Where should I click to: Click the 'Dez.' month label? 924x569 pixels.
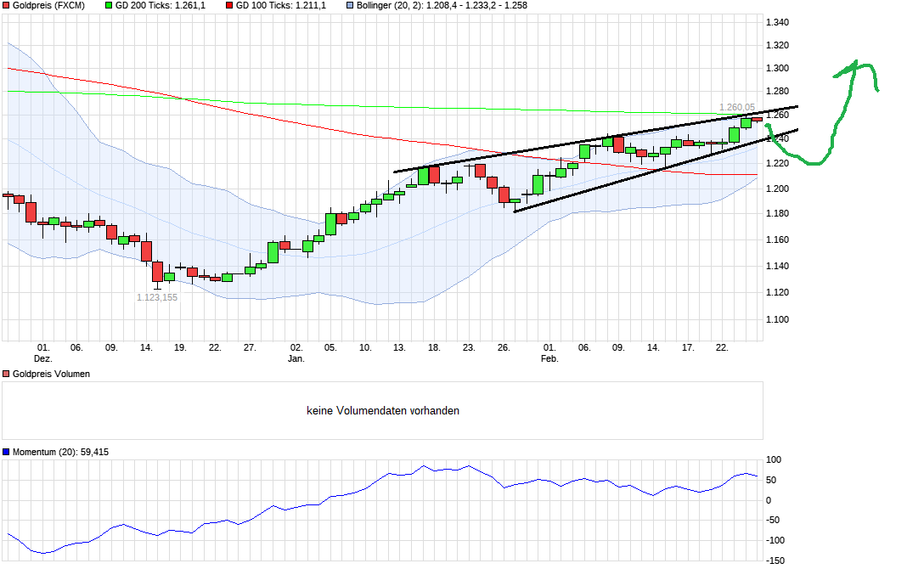(x=43, y=358)
